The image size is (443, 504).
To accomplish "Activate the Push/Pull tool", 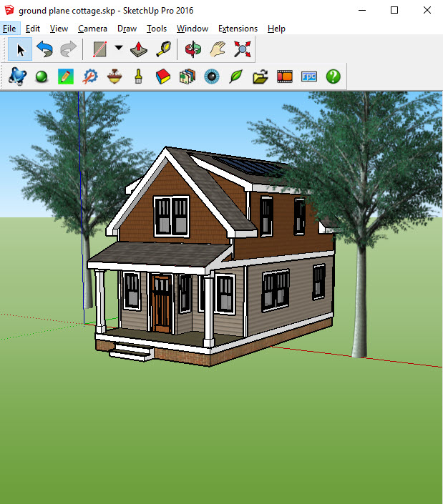I will [139, 49].
